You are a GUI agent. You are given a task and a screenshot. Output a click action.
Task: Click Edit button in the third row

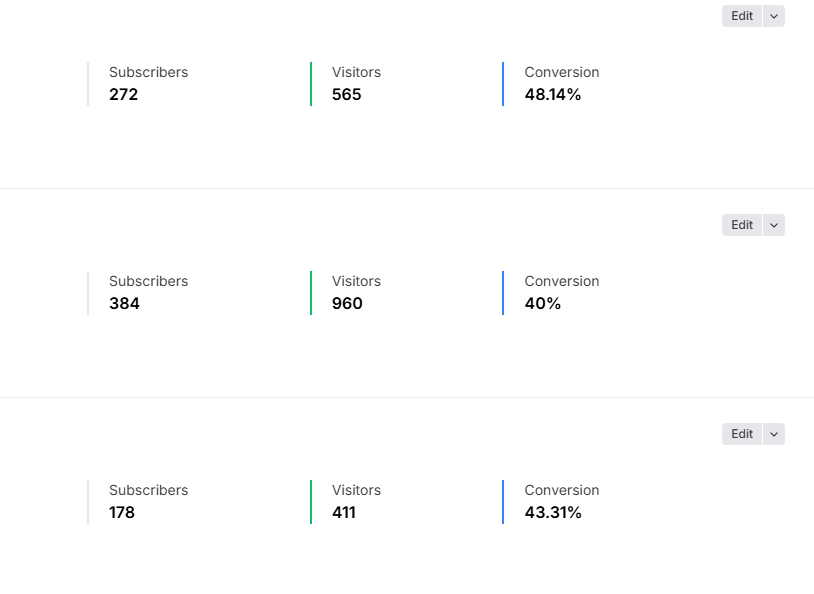coord(741,434)
